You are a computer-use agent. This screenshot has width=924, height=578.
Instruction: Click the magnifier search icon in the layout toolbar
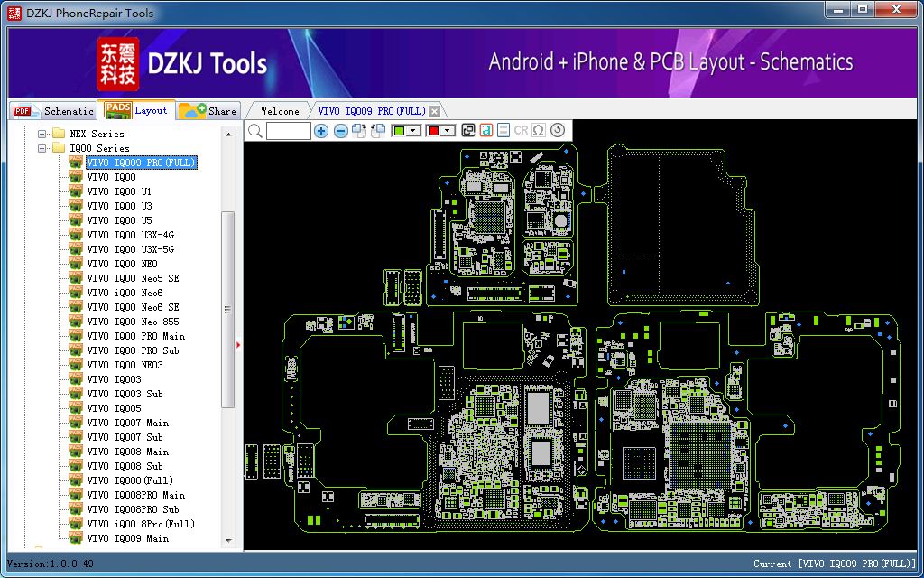[254, 131]
